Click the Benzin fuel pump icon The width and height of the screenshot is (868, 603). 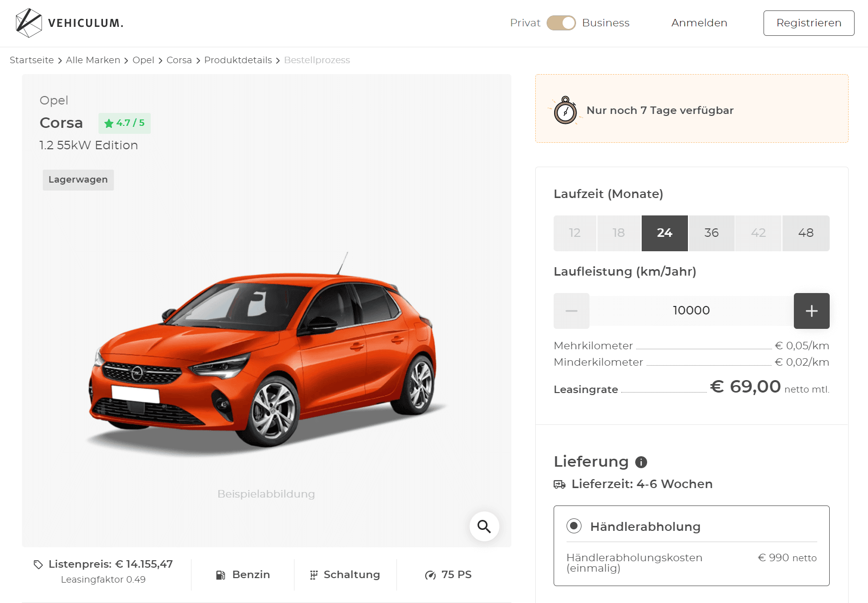[x=220, y=575]
